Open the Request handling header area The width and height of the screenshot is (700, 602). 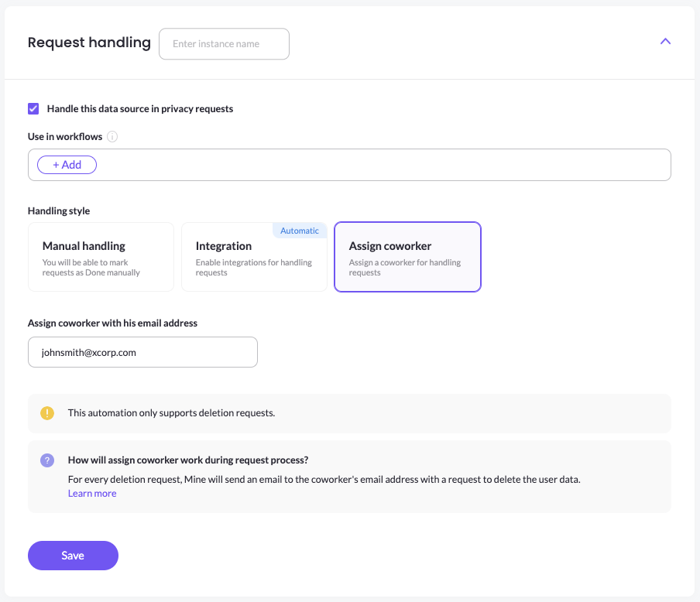click(x=89, y=43)
